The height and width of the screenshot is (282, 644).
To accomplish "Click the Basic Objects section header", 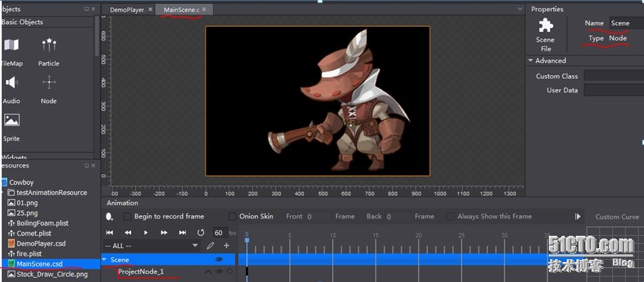I will coord(48,22).
